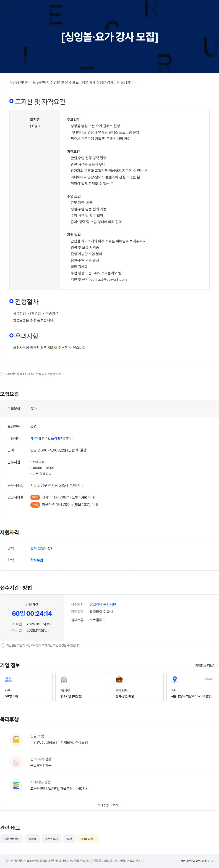Open 지도보기 link in company location card
The image size is (219, 868).
click(x=209, y=679)
